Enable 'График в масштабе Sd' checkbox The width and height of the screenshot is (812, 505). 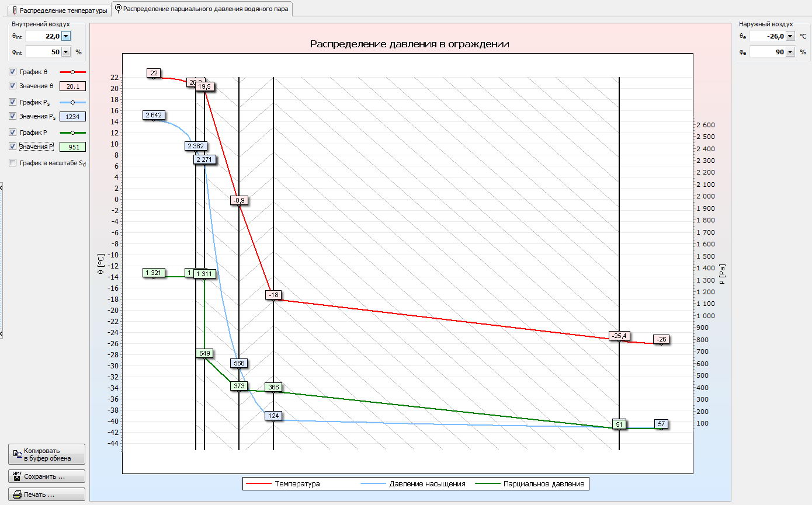[x=13, y=163]
